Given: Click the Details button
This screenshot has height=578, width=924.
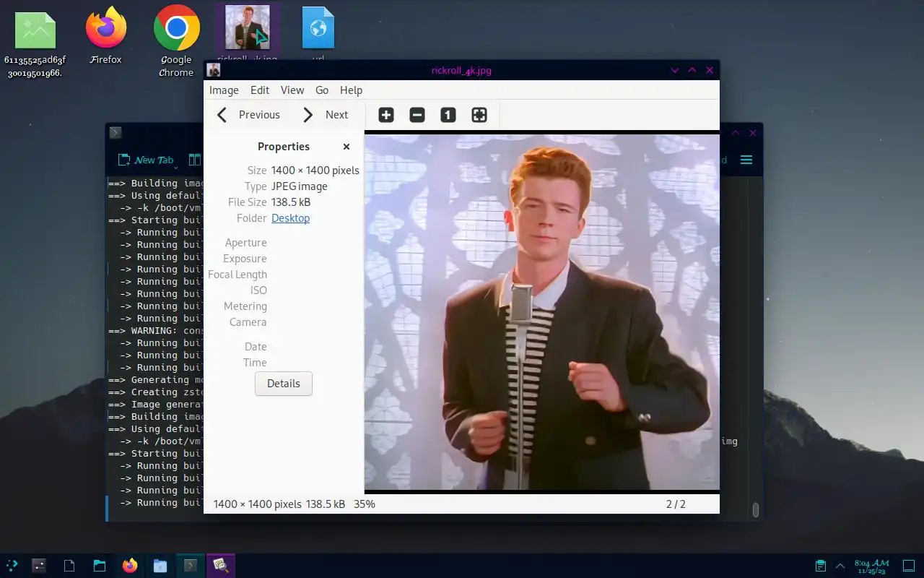Looking at the screenshot, I should coord(284,384).
